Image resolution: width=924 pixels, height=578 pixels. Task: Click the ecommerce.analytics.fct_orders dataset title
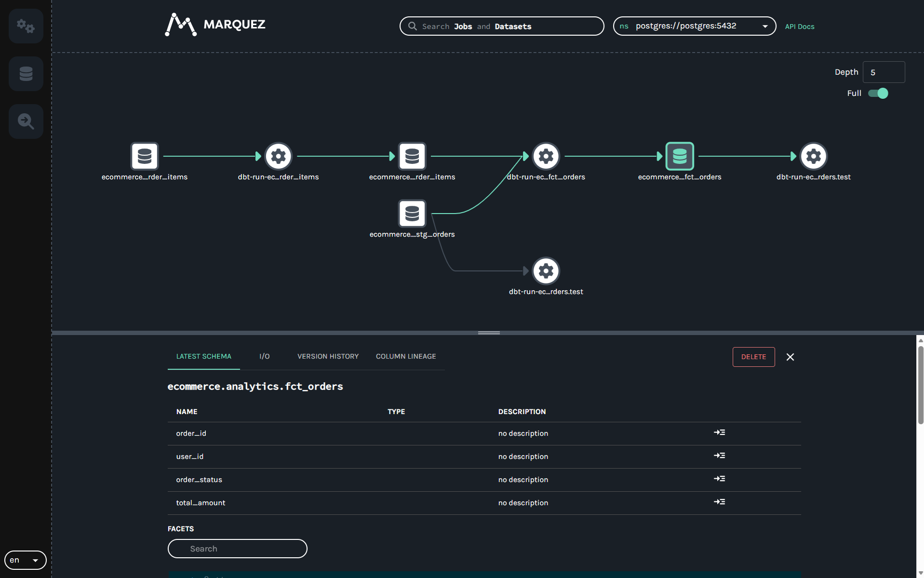click(255, 386)
